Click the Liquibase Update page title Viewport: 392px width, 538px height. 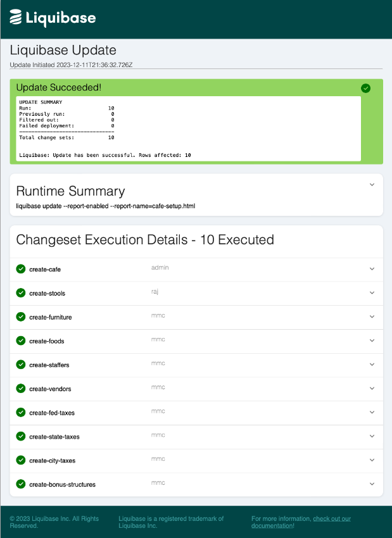(x=62, y=50)
